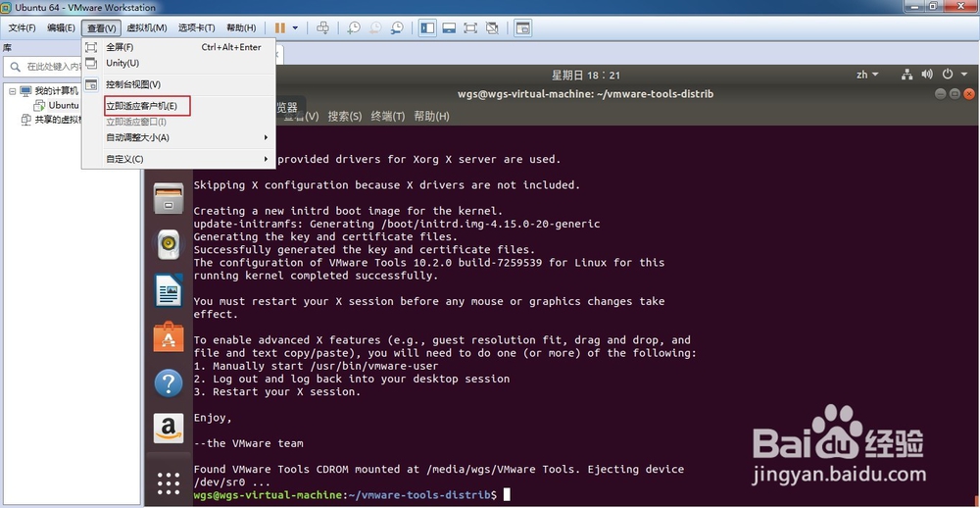Click the console icon beside 控制台视图(V)
The width and height of the screenshot is (980, 508).
point(91,84)
